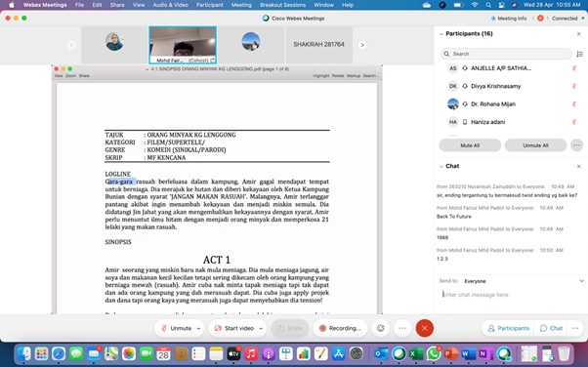Open the Audio & Video menu
588x367 pixels.
pos(170,5)
